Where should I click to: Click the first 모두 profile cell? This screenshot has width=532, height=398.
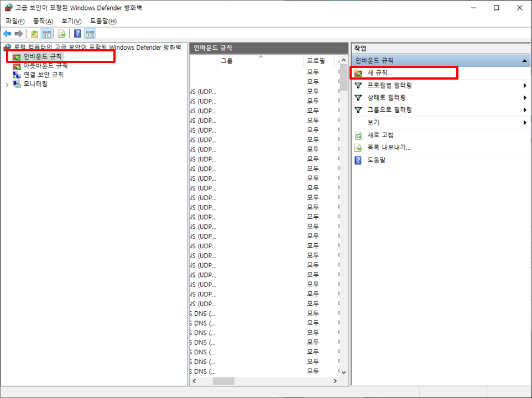click(313, 72)
